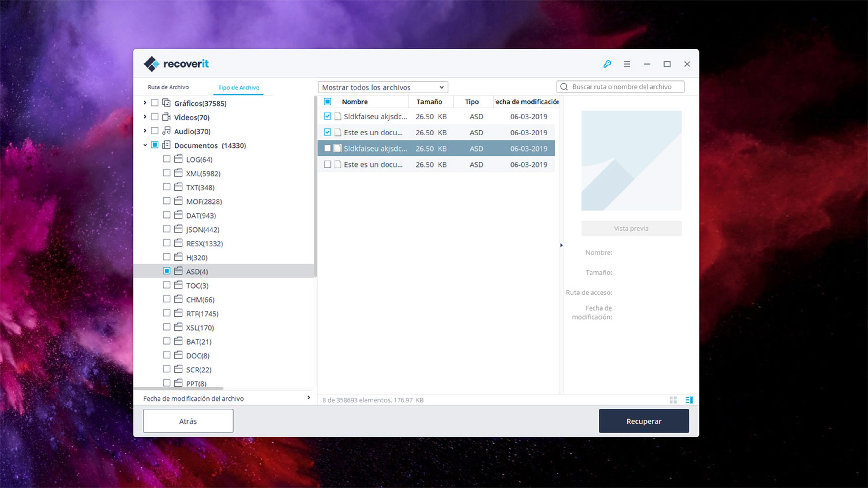
Task: Sort by Fecha de modificación header
Action: coord(526,102)
